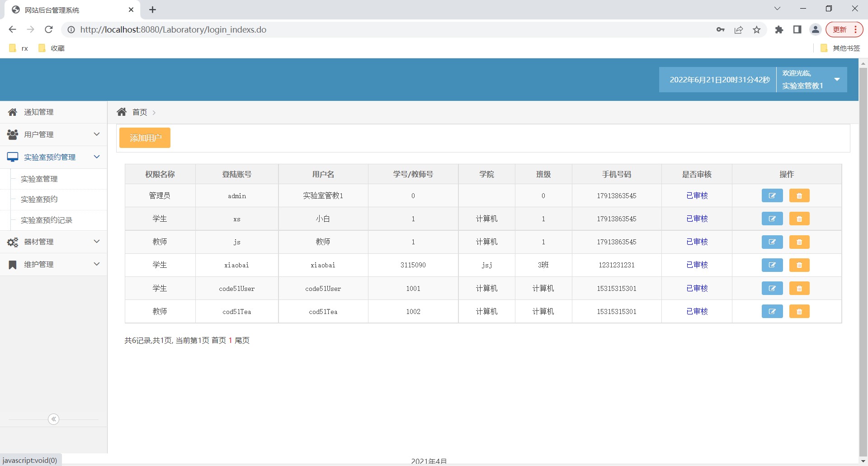868x466 pixels.
Task: Click the 维护管理 bookmark icon
Action: [x=12, y=264]
